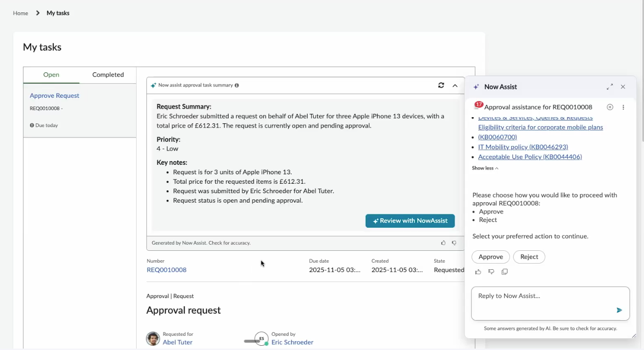644x350 pixels.
Task: Click the breadcrumb chevron separator
Action: (38, 13)
